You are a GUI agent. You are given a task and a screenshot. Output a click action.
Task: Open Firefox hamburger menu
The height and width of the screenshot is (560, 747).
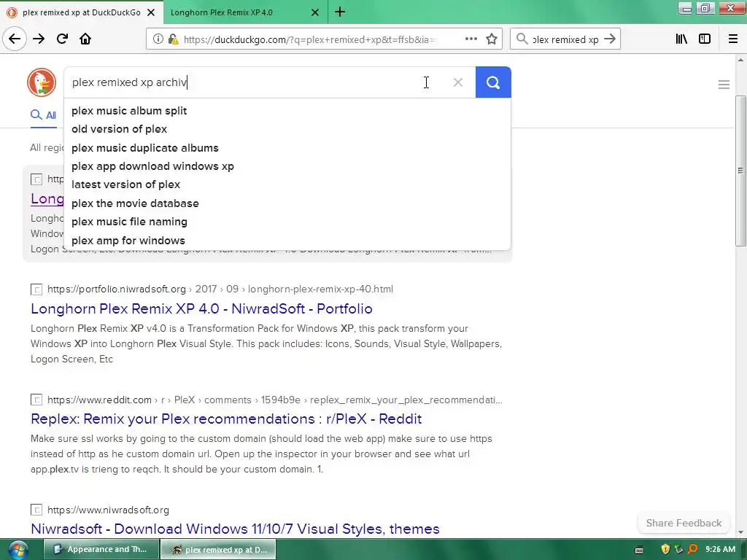[x=733, y=39]
